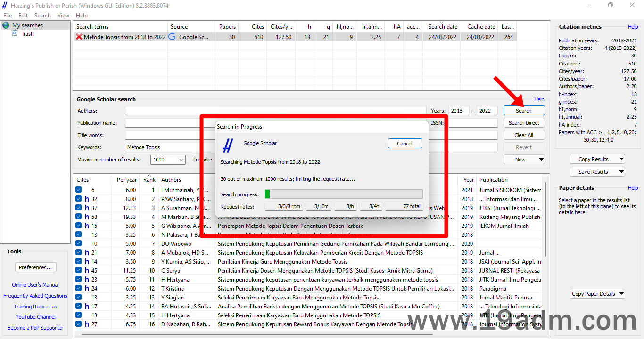Viewport: 644px width, 339px height.
Task: Click Become a PoP Supporter link
Action: click(35, 328)
